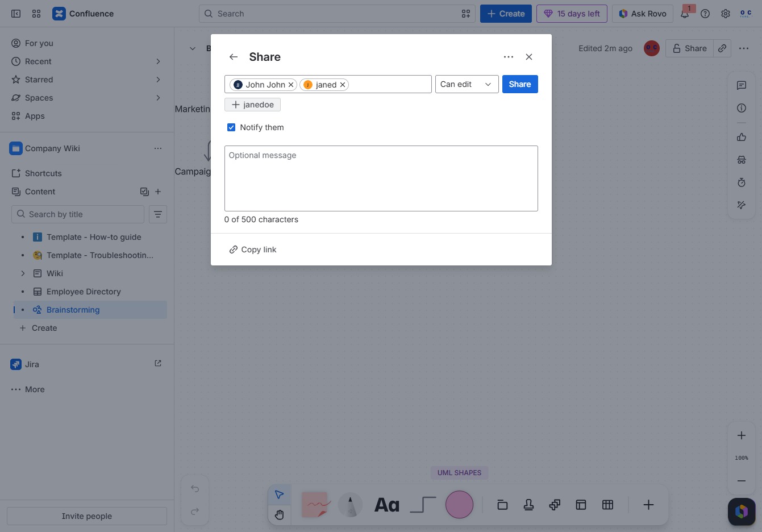This screenshot has width=762, height=532.
Task: Pick the pen drawing tool
Action: [350, 505]
